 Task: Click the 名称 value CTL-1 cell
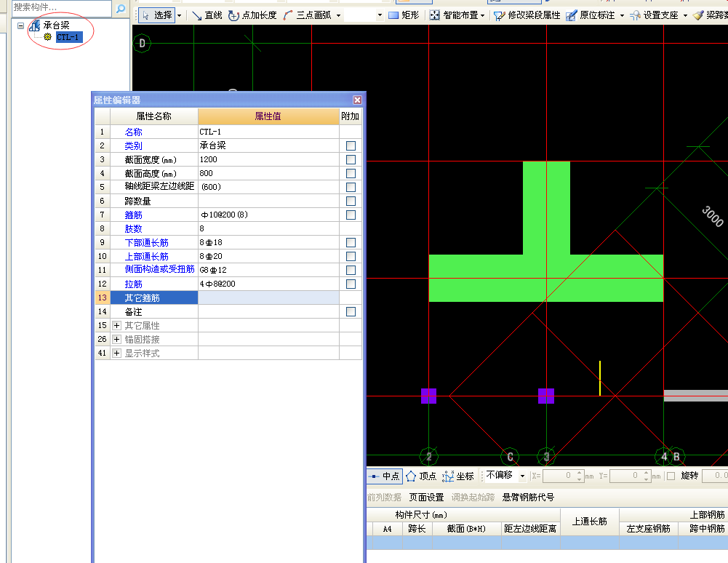pyautogui.click(x=268, y=132)
